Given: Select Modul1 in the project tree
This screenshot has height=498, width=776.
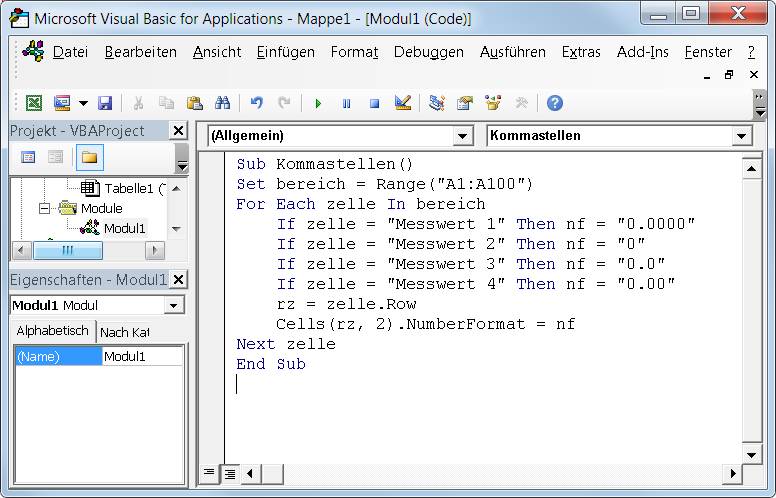Looking at the screenshot, I should tap(124, 228).
